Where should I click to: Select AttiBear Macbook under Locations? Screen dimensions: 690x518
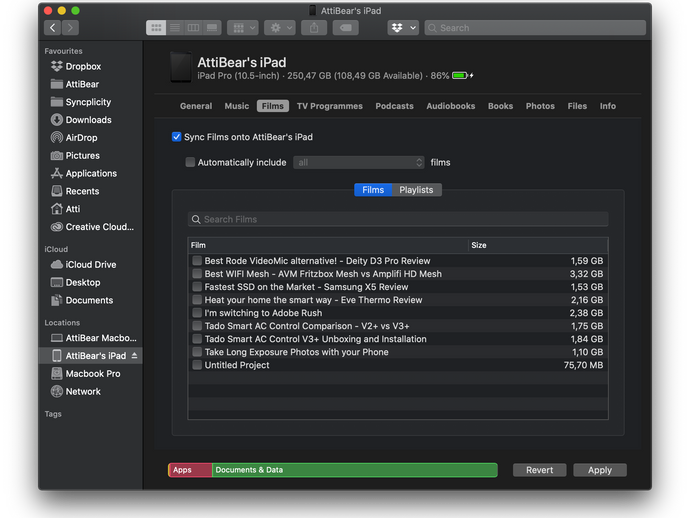[x=93, y=338]
